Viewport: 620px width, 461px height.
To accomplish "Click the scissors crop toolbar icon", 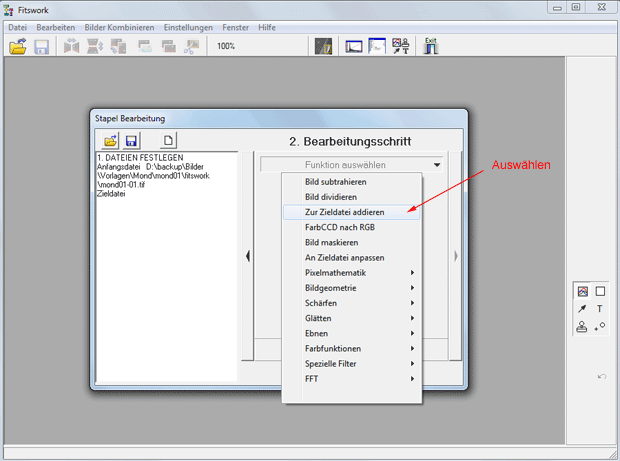I will click(x=192, y=46).
